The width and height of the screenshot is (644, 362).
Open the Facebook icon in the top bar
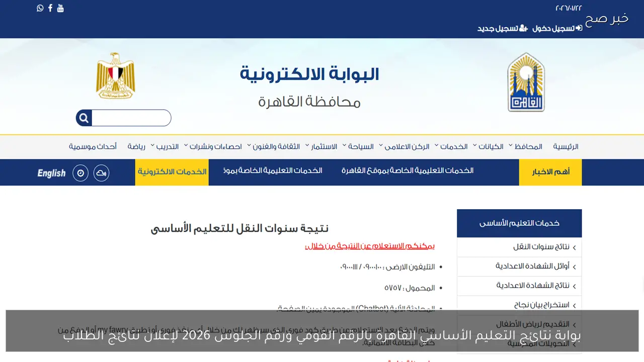point(50,8)
